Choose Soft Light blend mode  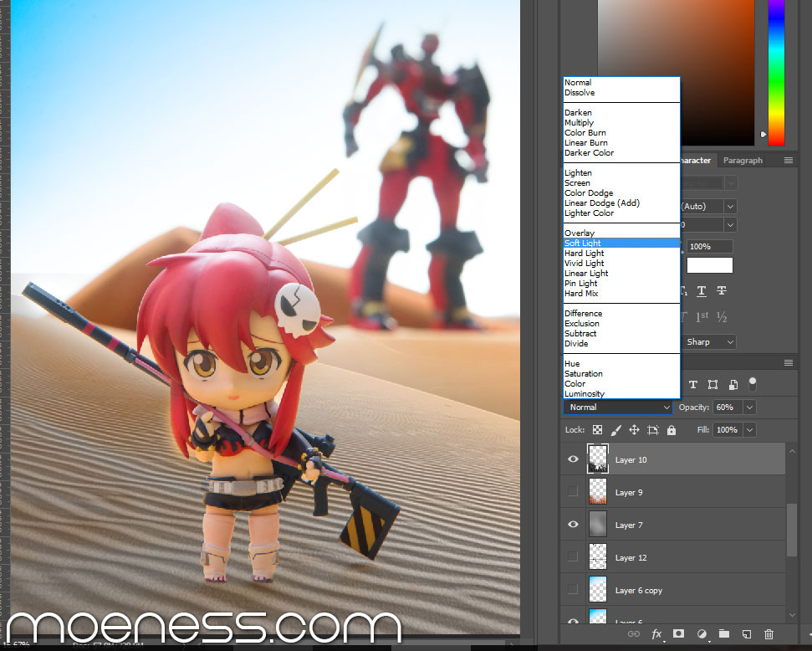621,243
